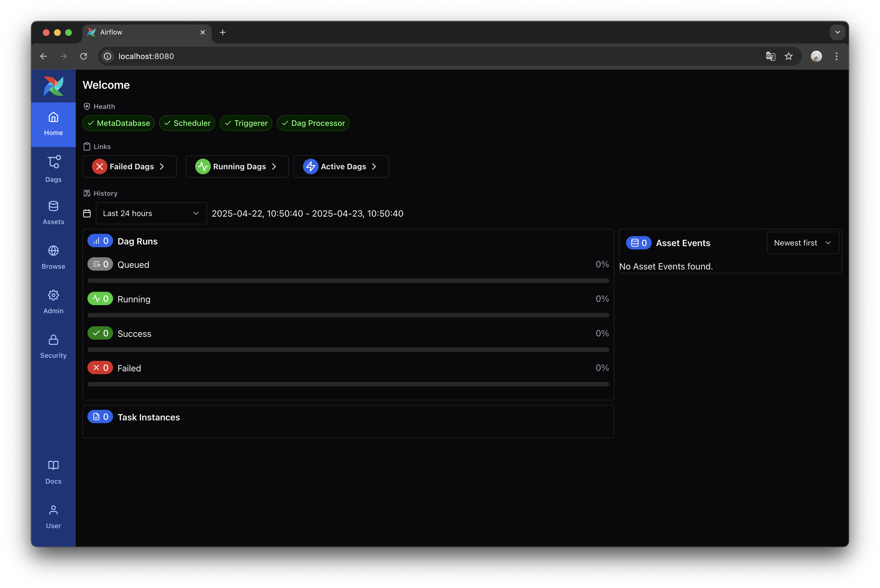The width and height of the screenshot is (880, 588).
Task: Click the Failed progress bar
Action: (348, 384)
